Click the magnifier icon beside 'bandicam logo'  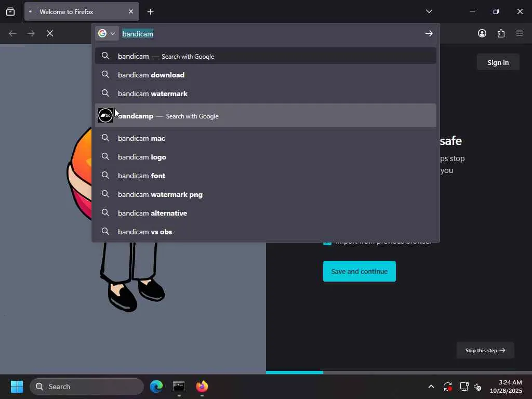tap(105, 156)
